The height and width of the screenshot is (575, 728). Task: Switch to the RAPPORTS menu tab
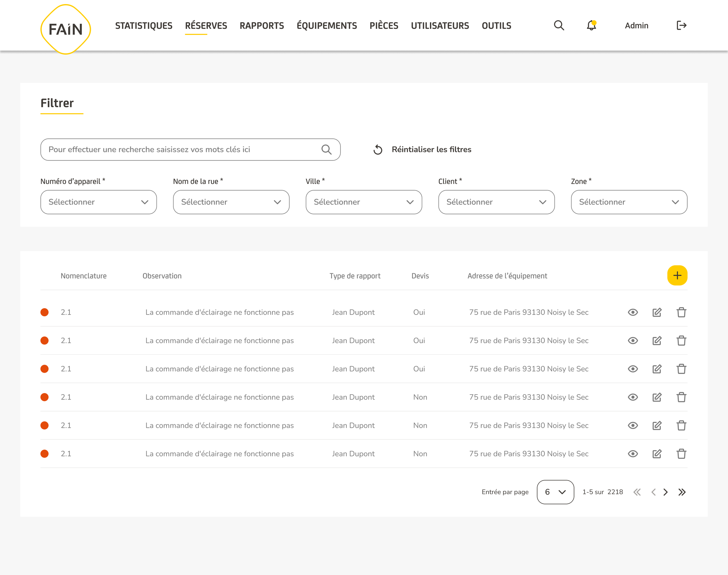coord(261,26)
